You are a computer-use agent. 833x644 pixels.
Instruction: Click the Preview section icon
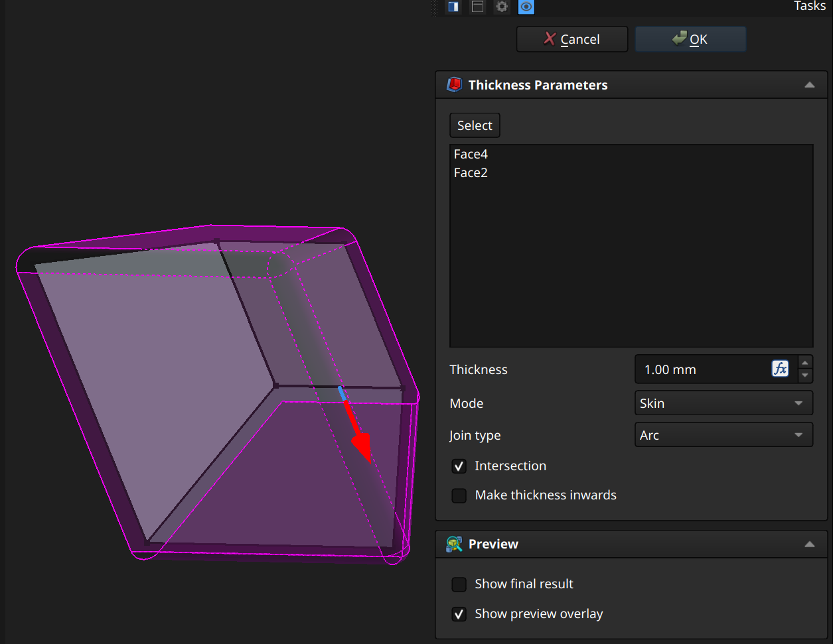(x=454, y=544)
